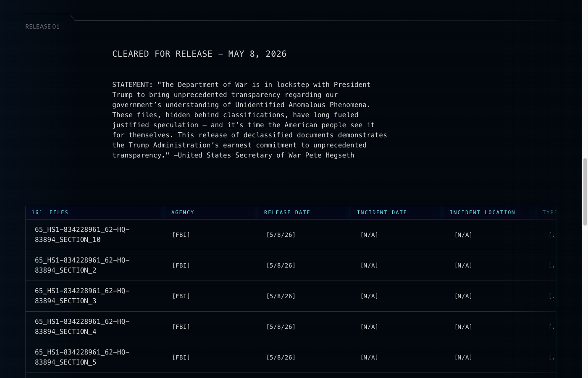588x378 pixels.
Task: Click the [FBI] agency cell in SECTION_3 row
Action: point(181,296)
